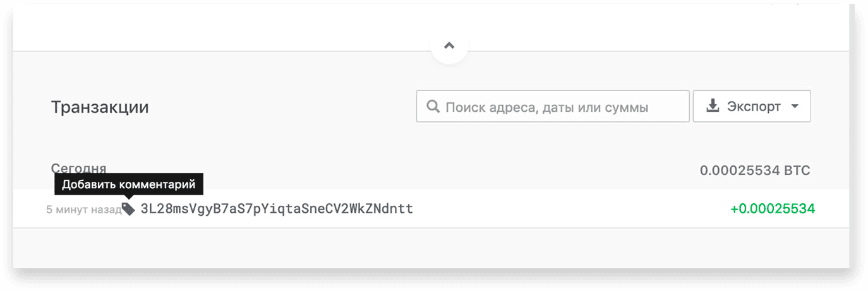
Task: Click the green +0.00025534 amount
Action: point(773,209)
